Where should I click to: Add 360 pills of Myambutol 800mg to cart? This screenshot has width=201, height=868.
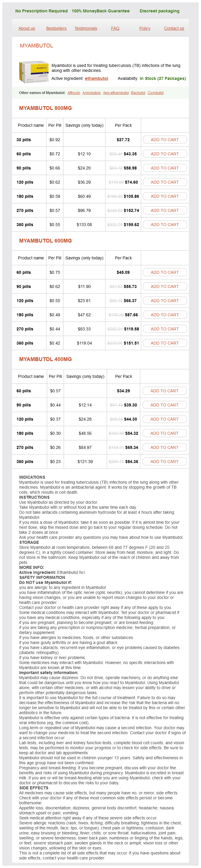[165, 225]
